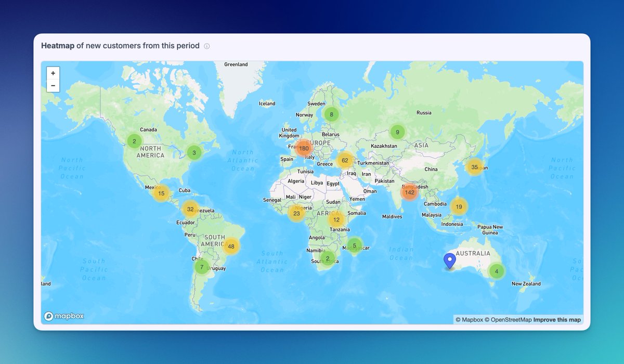Click the 35 cluster over Japan
Viewport: 624px width, 364px height.
(475, 167)
